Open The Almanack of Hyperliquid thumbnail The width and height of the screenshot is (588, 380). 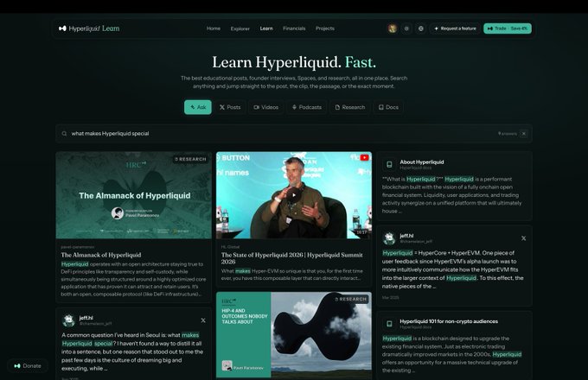click(134, 195)
